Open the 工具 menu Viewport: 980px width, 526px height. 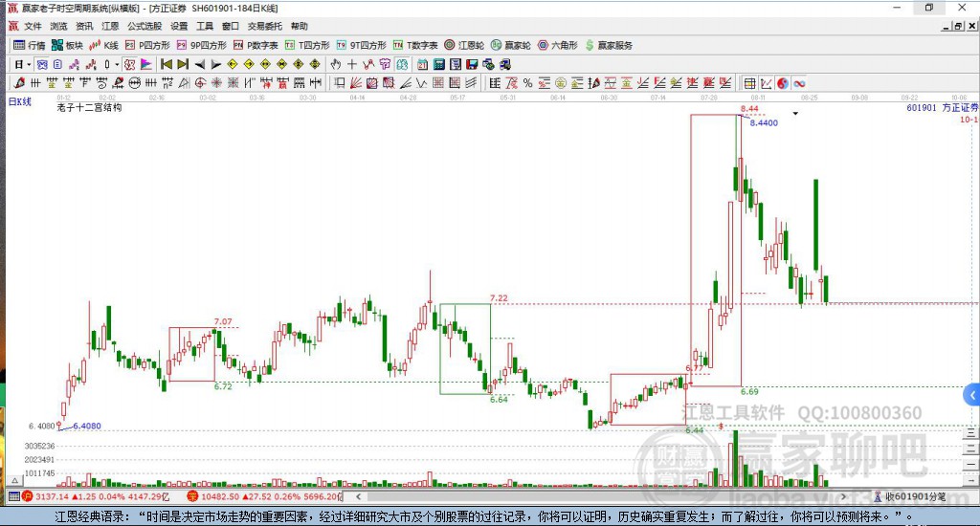[x=205, y=26]
